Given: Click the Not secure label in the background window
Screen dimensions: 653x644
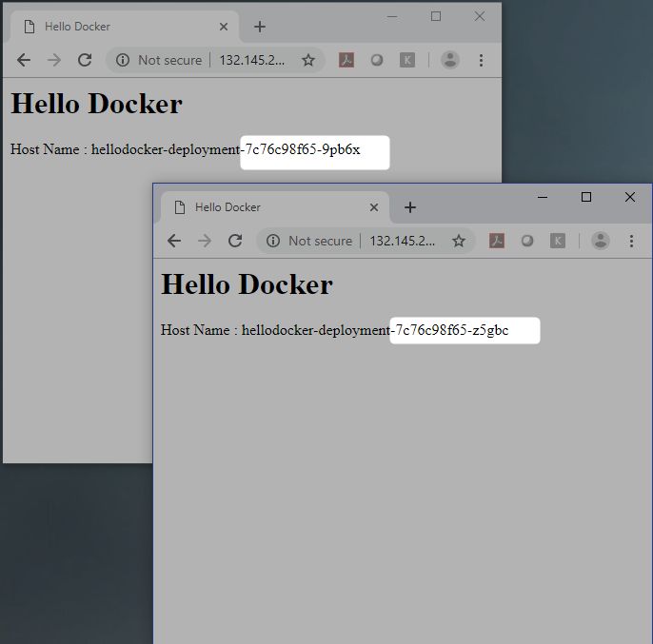Looking at the screenshot, I should point(169,60).
